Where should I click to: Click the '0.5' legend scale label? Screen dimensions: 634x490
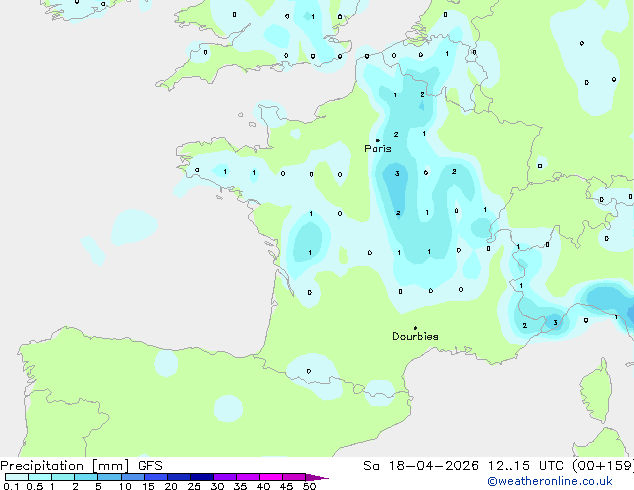[34, 486]
